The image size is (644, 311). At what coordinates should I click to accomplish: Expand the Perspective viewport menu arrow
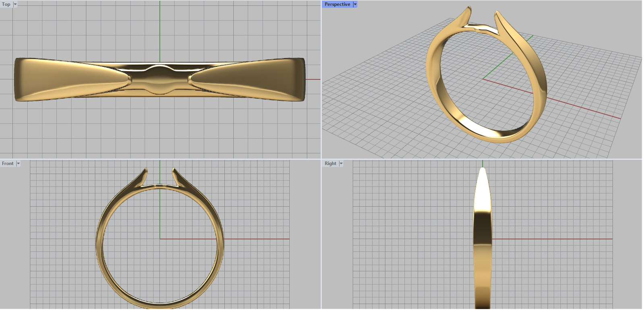coord(355,4)
